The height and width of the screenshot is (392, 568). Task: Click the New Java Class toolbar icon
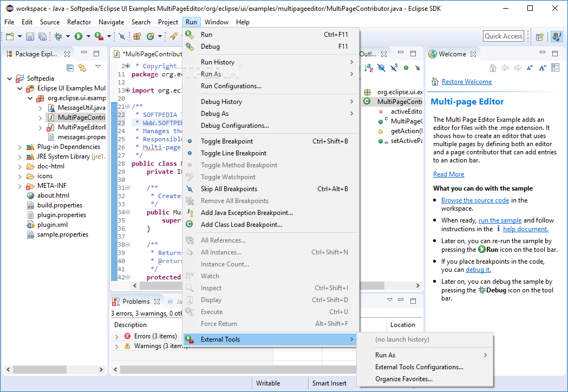point(151,36)
